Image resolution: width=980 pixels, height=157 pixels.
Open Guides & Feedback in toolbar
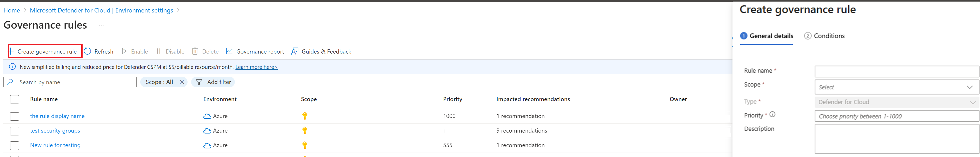[321, 51]
